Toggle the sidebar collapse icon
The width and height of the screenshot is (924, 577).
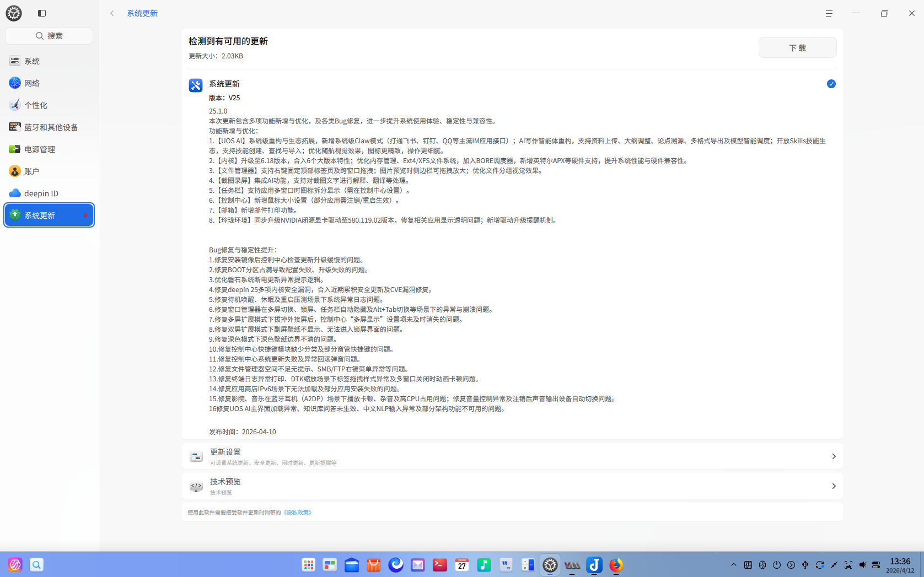tap(42, 13)
